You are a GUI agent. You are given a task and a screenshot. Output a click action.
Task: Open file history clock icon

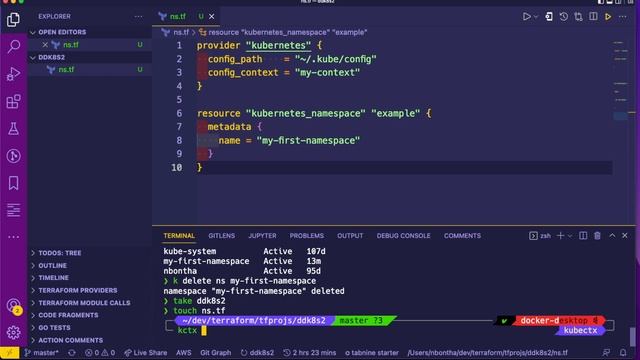tap(564, 17)
